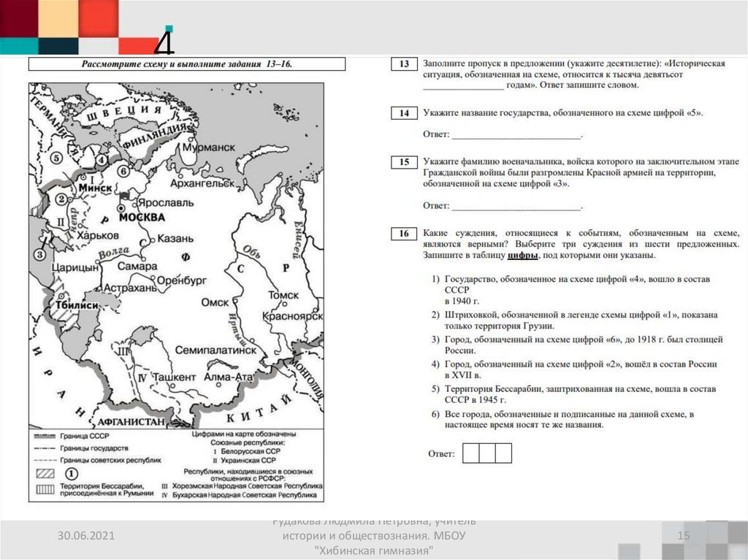
Task: Click the Томск city label
Action: coord(283,295)
